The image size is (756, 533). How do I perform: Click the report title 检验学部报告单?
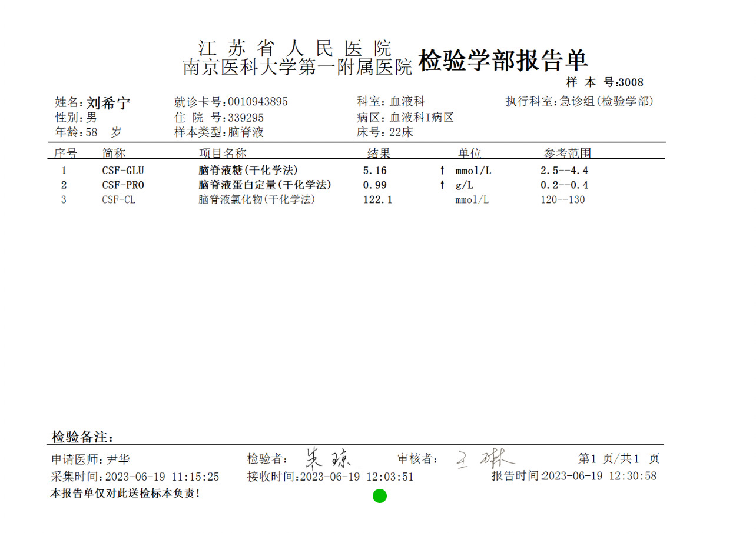pyautogui.click(x=503, y=60)
